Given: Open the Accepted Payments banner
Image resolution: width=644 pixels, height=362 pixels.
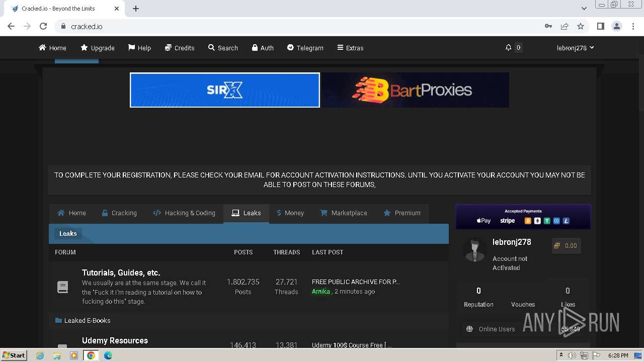Looking at the screenshot, I should (523, 217).
